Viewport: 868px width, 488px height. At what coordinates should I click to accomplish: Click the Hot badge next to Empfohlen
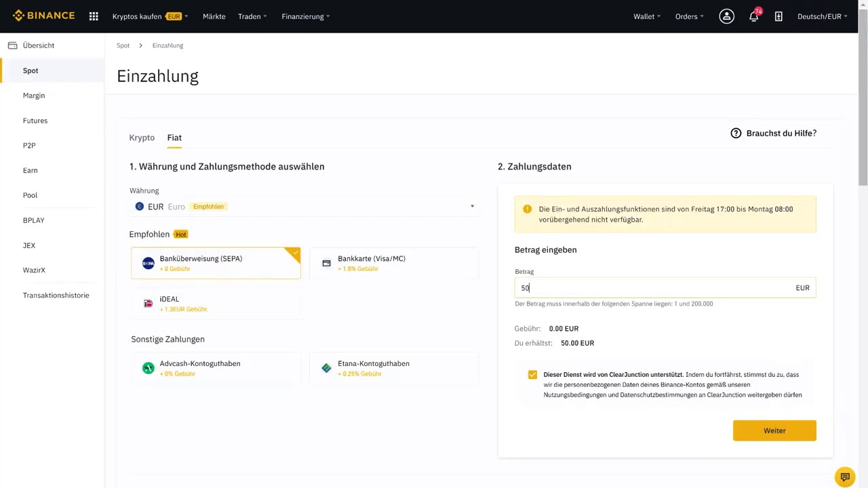pyautogui.click(x=180, y=235)
